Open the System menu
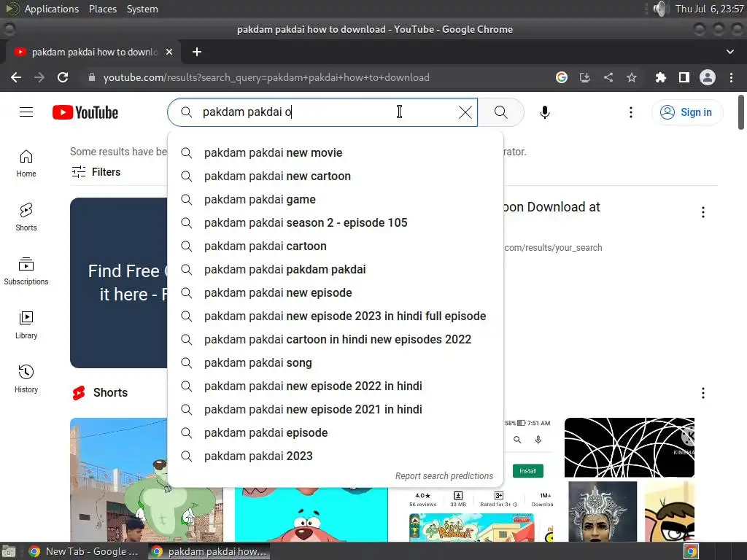The image size is (747, 560). 142,9
